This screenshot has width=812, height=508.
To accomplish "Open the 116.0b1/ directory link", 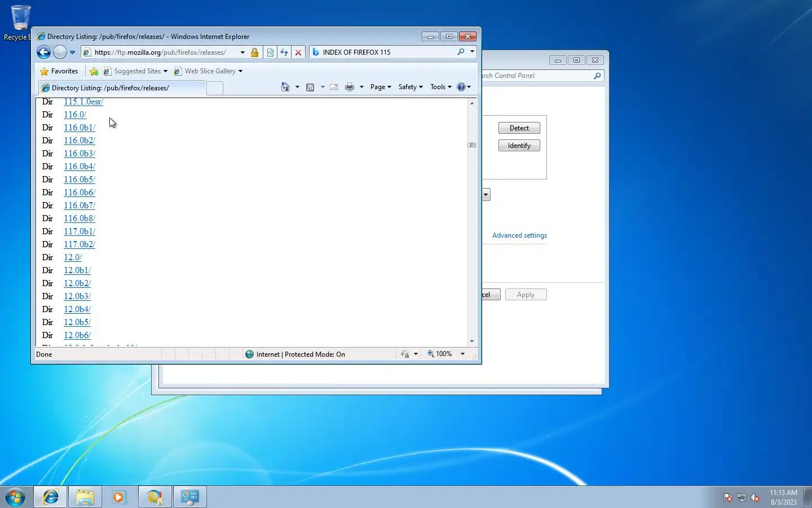I will (80, 128).
